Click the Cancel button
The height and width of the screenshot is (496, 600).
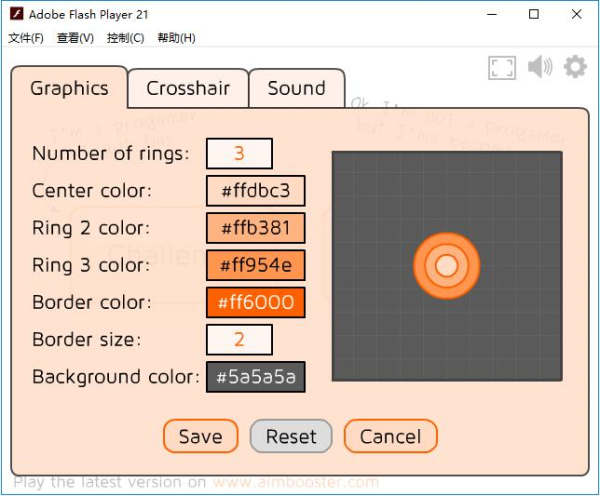(x=390, y=436)
